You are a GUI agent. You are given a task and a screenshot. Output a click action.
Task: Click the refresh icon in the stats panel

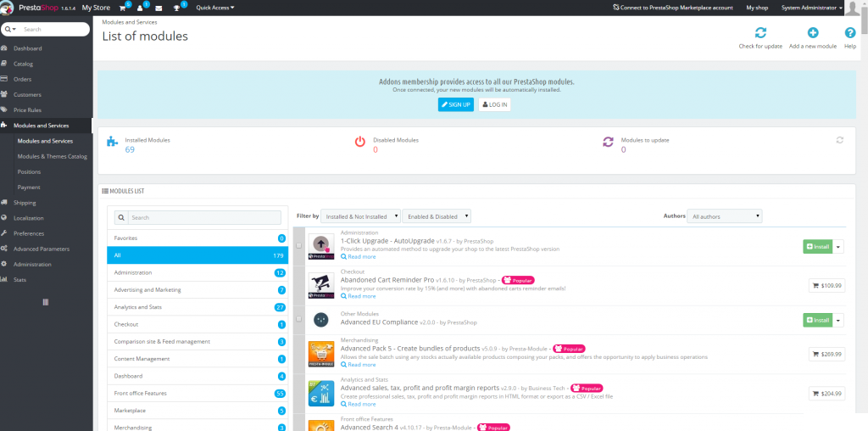[x=840, y=140]
